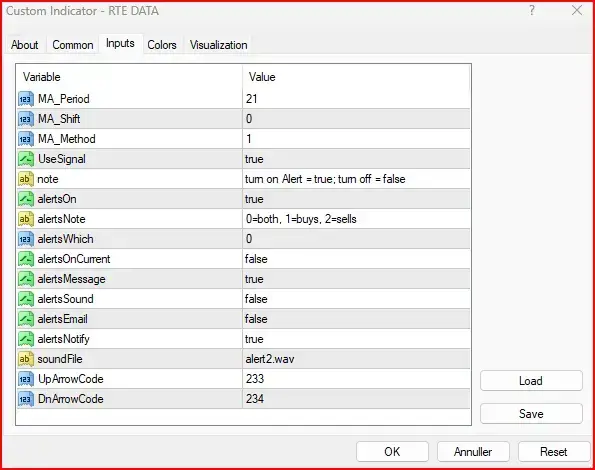The width and height of the screenshot is (595, 470).
Task: Select the UseSignal variable name
Action: pyautogui.click(x=61, y=159)
